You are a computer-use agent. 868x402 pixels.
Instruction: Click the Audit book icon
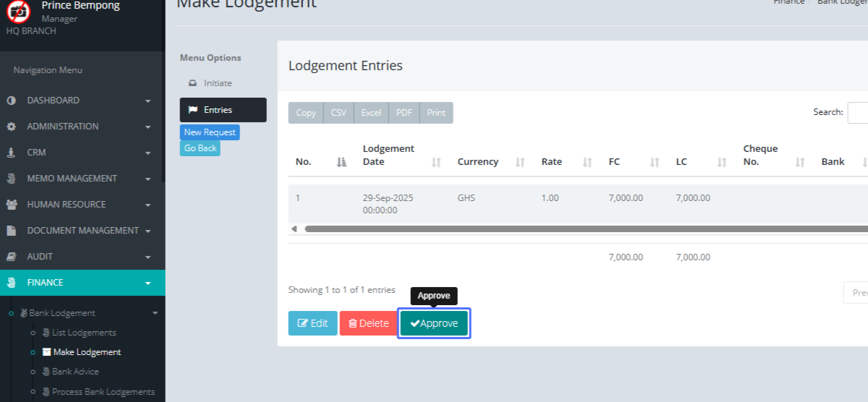[11, 257]
